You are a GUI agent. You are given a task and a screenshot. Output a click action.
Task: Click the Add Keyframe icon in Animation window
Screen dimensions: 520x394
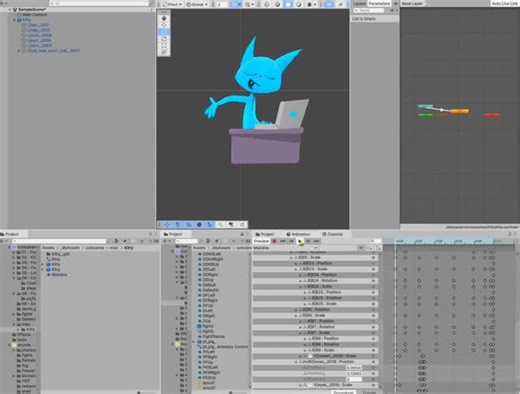tap(370, 248)
